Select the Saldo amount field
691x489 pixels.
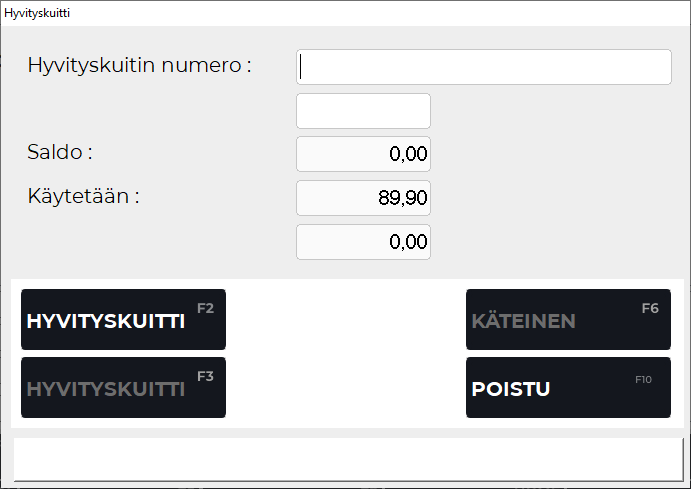[x=363, y=154]
